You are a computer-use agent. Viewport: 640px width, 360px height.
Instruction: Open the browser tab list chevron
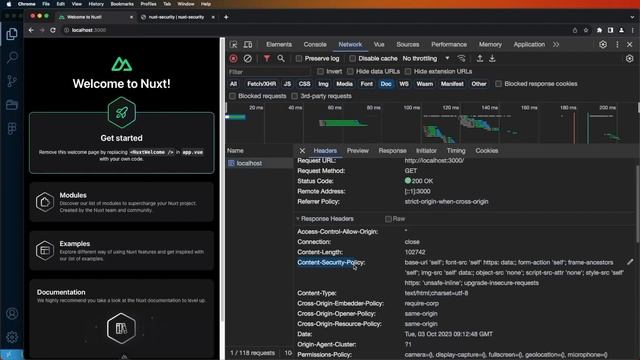(632, 17)
